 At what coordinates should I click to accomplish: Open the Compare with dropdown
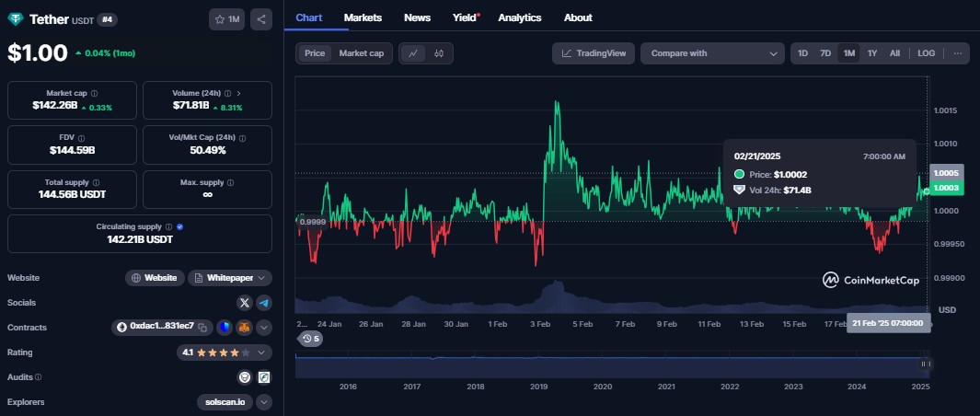click(x=712, y=53)
